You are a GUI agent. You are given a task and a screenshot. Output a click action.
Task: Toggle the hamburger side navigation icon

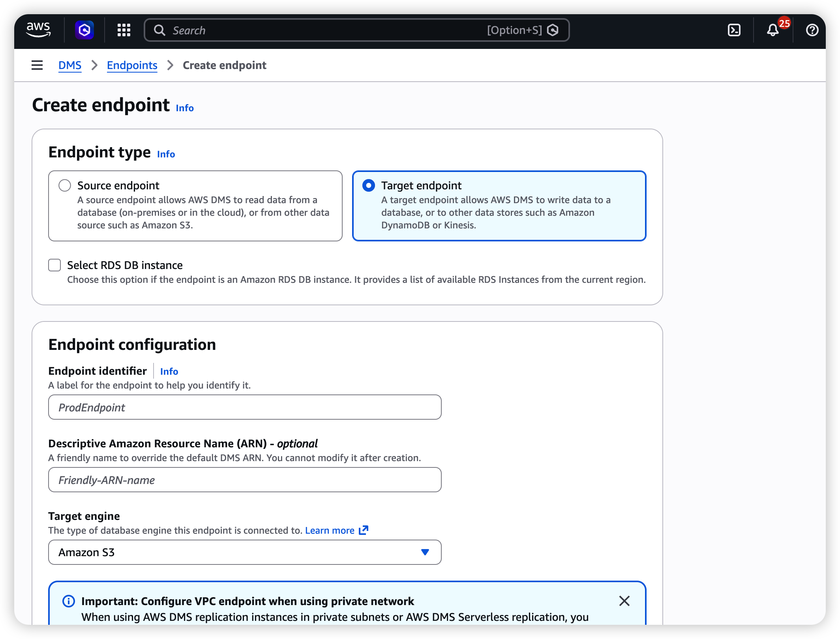[37, 65]
